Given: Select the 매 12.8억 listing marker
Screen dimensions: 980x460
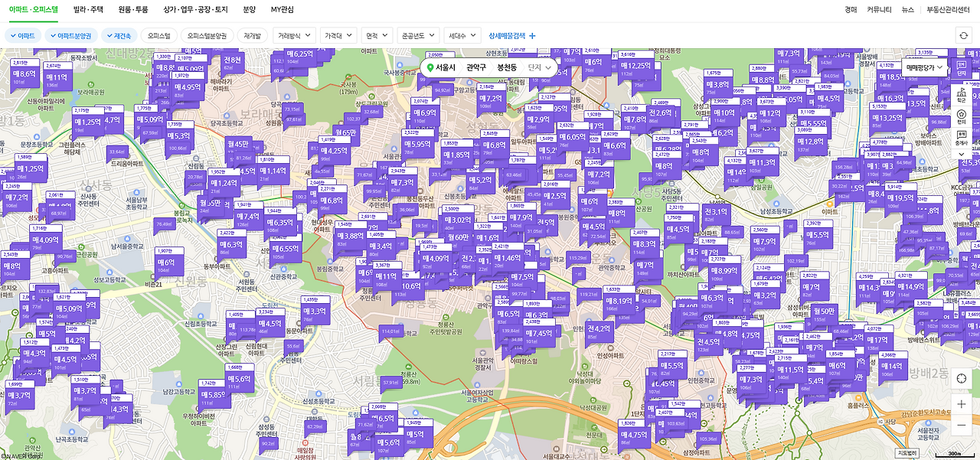Looking at the screenshot, I should pyautogui.click(x=811, y=142).
